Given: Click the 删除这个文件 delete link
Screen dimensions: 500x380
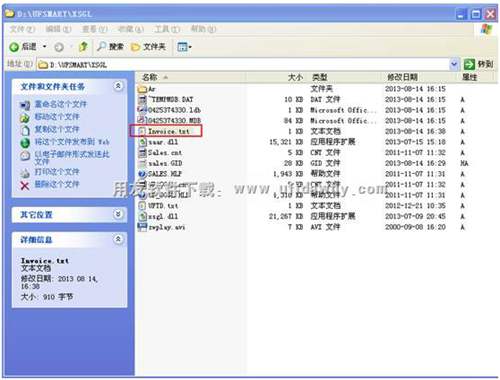Looking at the screenshot, I should pyautogui.click(x=57, y=184).
